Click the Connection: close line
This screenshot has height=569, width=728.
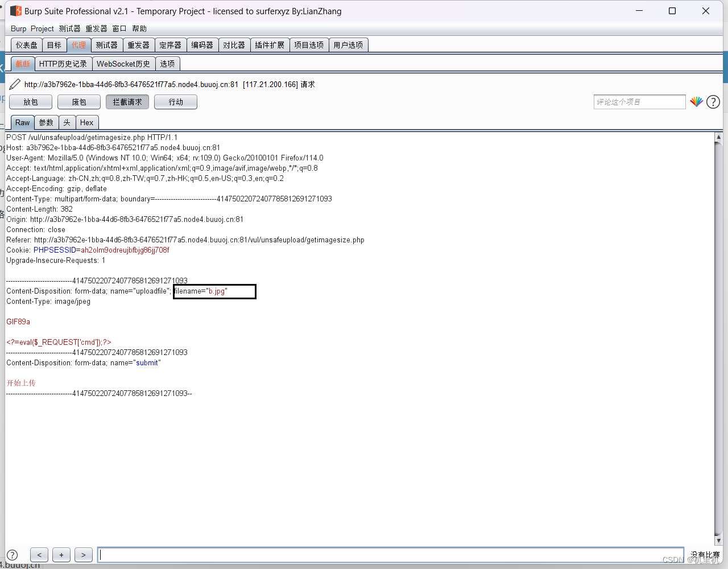(36, 230)
